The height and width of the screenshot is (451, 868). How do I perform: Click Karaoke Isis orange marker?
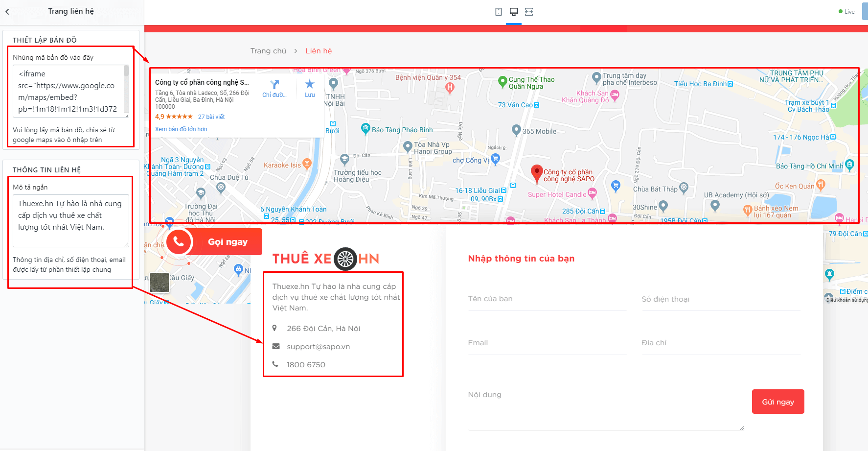[x=307, y=164]
